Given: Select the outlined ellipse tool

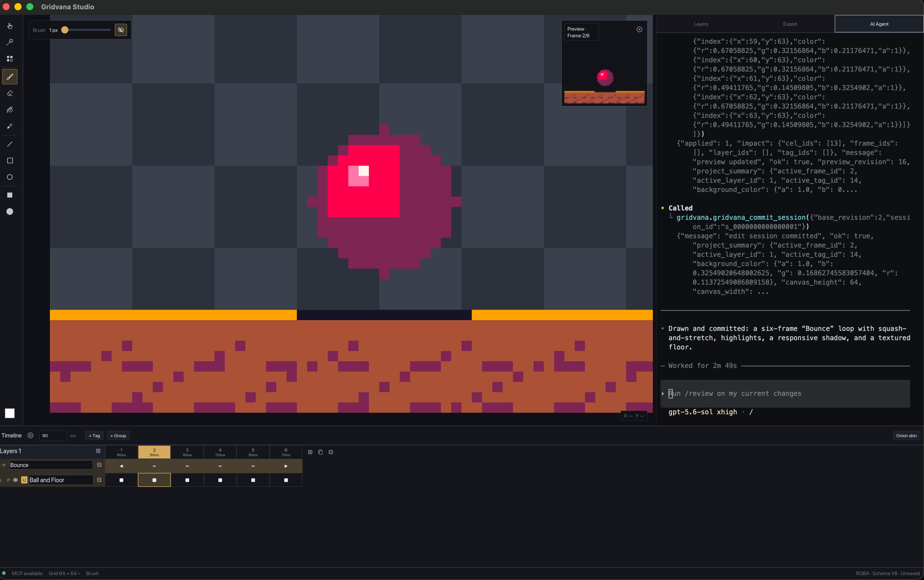Looking at the screenshot, I should coord(10,177).
